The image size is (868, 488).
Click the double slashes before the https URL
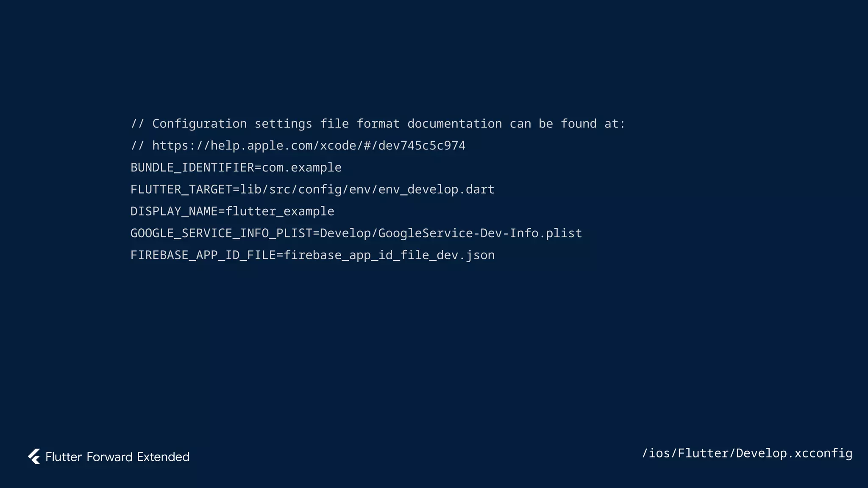point(137,146)
